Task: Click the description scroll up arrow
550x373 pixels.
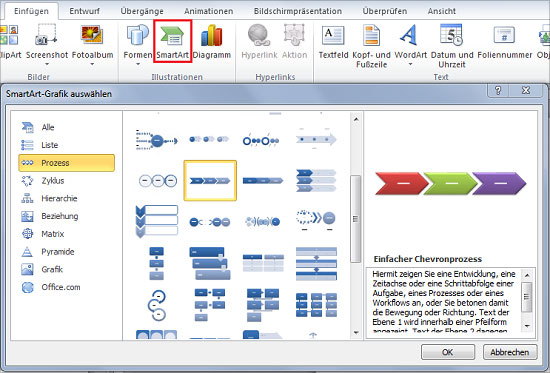Action: pyautogui.click(x=527, y=275)
